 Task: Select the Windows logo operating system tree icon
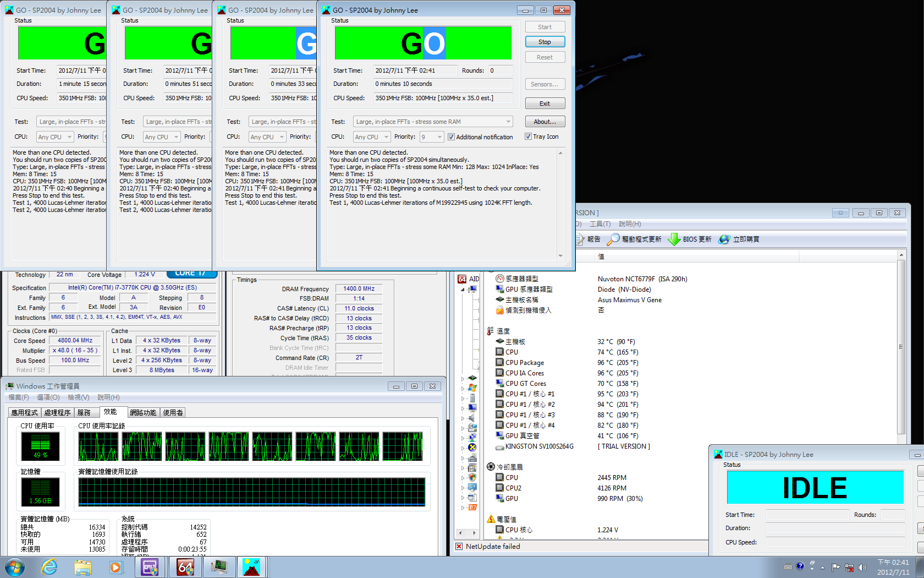click(x=472, y=388)
